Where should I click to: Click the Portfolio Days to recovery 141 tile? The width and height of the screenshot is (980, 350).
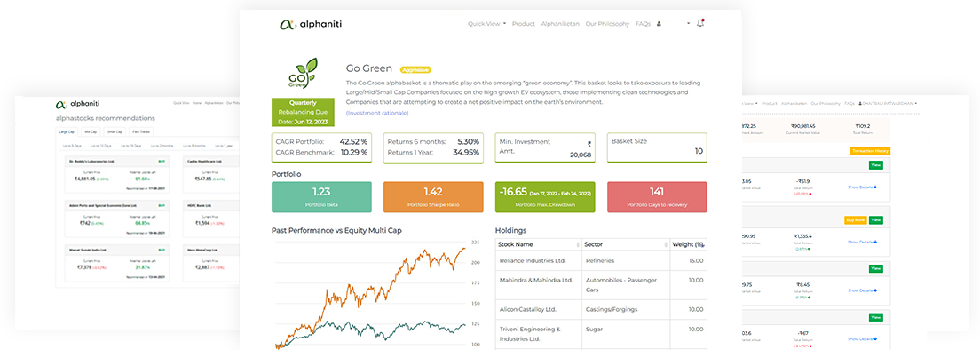[657, 197]
